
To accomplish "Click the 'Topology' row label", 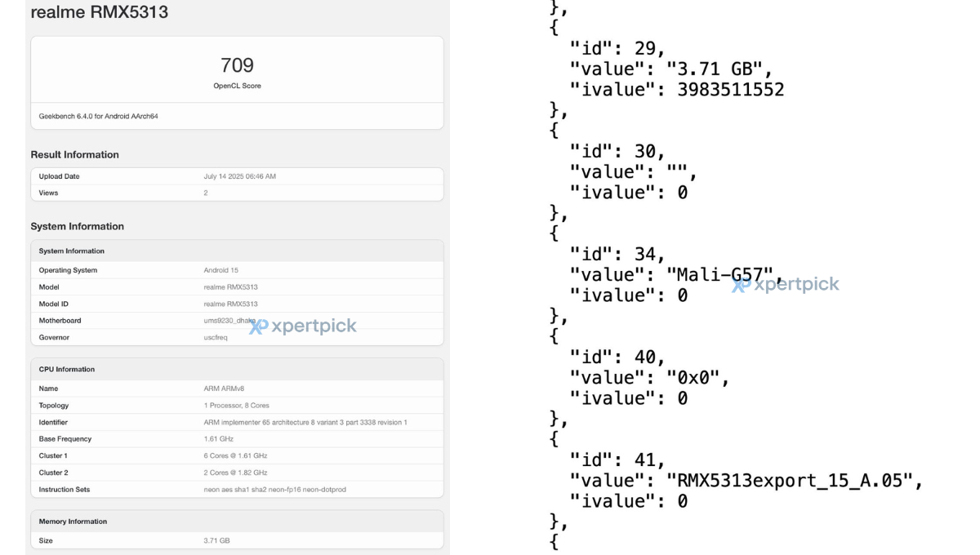I will pos(54,406).
